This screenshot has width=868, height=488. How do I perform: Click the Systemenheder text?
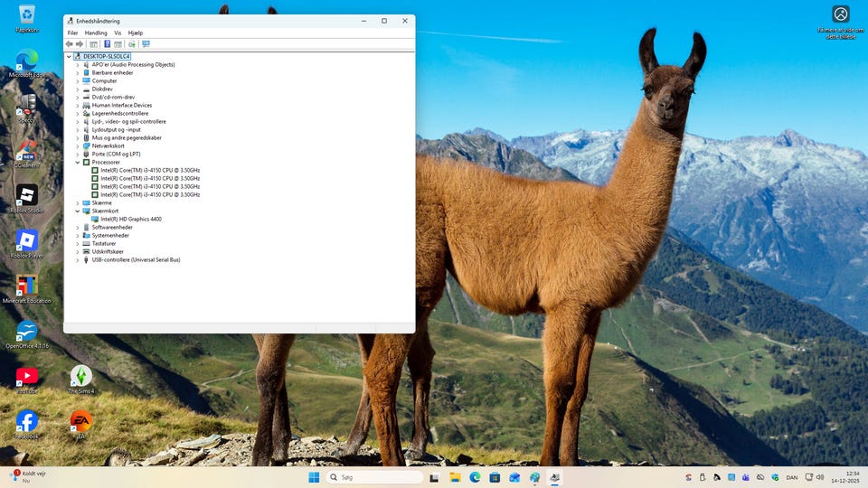pyautogui.click(x=110, y=235)
